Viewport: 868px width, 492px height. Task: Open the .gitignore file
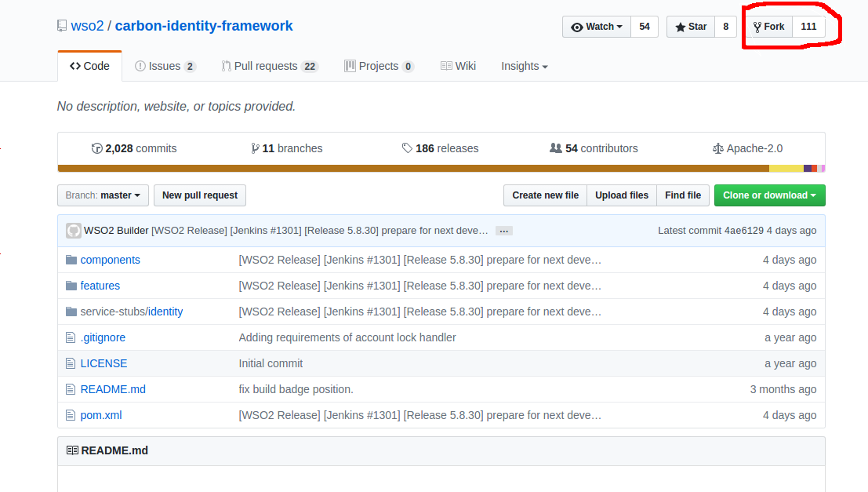tap(103, 337)
